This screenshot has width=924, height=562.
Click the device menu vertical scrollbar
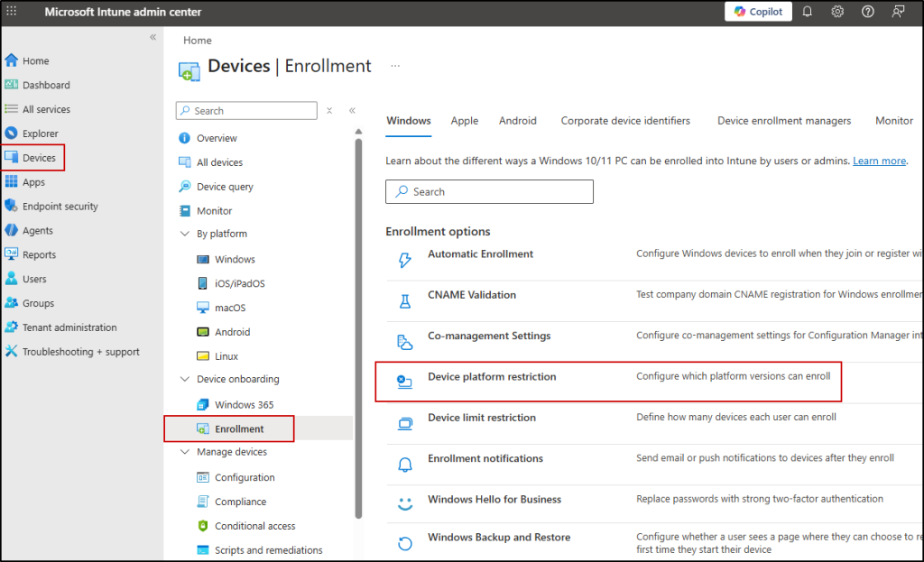click(358, 325)
